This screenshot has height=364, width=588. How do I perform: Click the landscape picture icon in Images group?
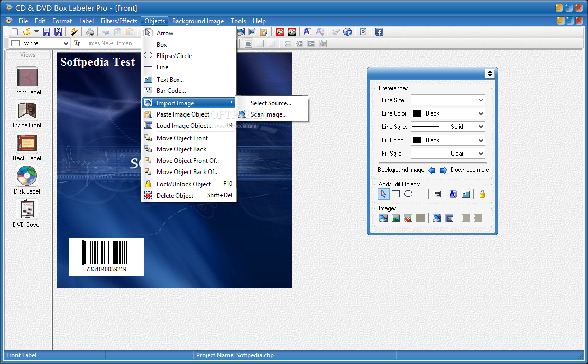tap(396, 218)
